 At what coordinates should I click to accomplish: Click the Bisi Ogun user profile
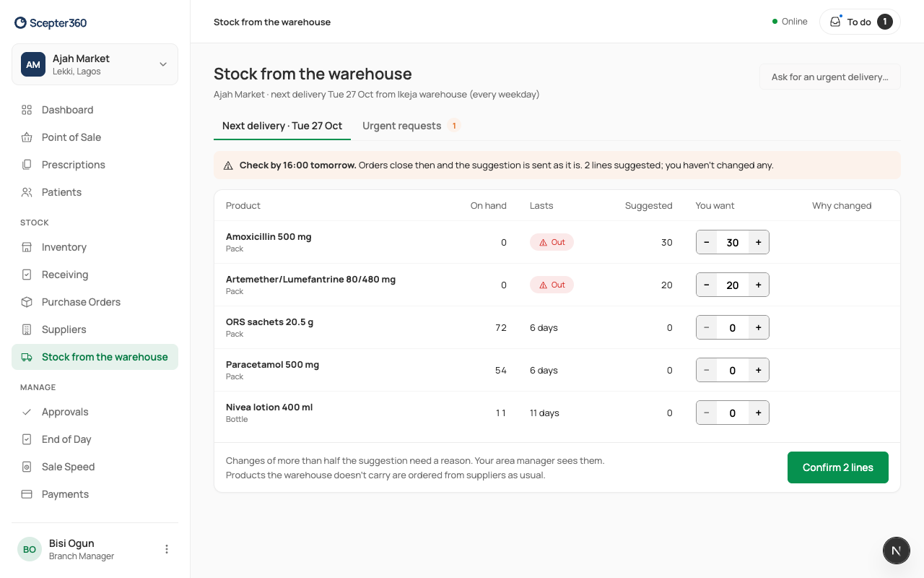pyautogui.click(x=95, y=549)
